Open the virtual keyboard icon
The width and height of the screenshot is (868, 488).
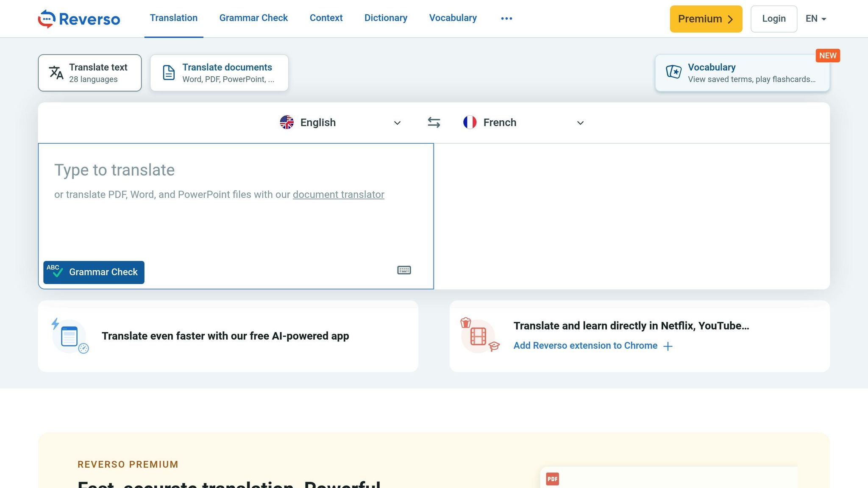pyautogui.click(x=404, y=270)
